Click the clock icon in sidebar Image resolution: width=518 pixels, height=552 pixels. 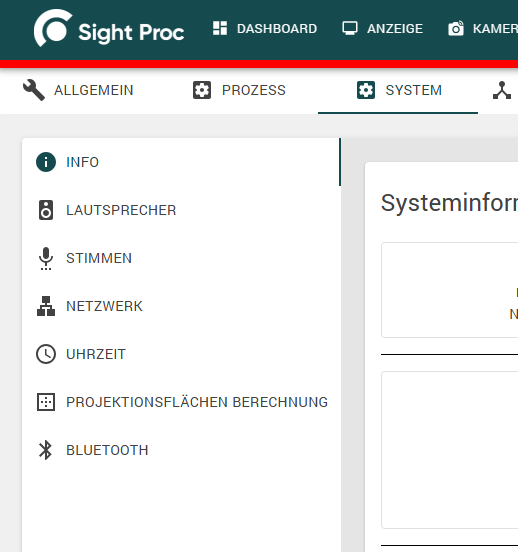coord(46,354)
